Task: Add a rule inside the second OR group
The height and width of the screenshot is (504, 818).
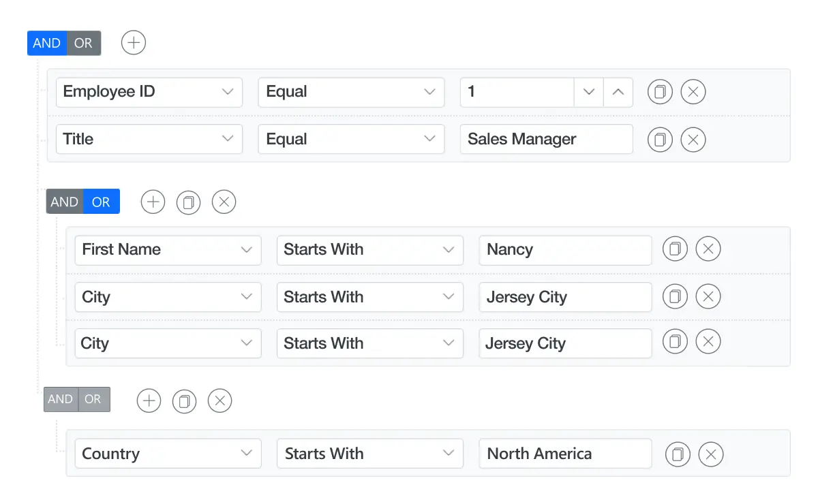Action: [x=153, y=202]
